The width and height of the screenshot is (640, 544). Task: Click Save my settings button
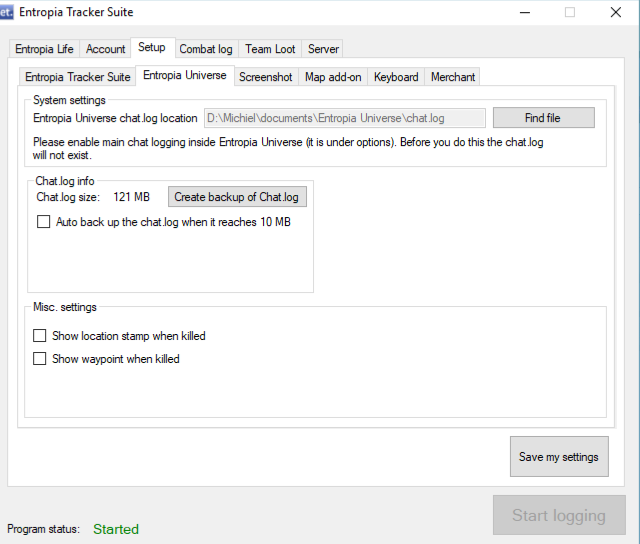[559, 456]
